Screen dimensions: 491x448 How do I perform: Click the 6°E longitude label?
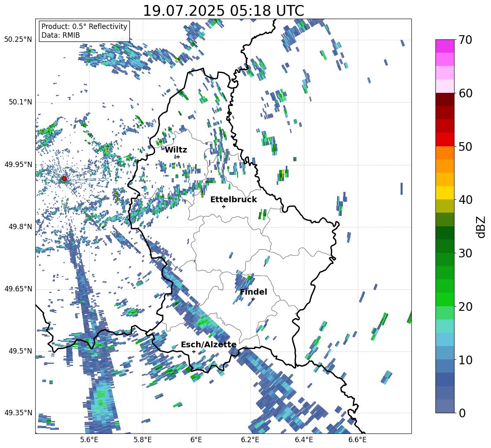[x=196, y=440]
